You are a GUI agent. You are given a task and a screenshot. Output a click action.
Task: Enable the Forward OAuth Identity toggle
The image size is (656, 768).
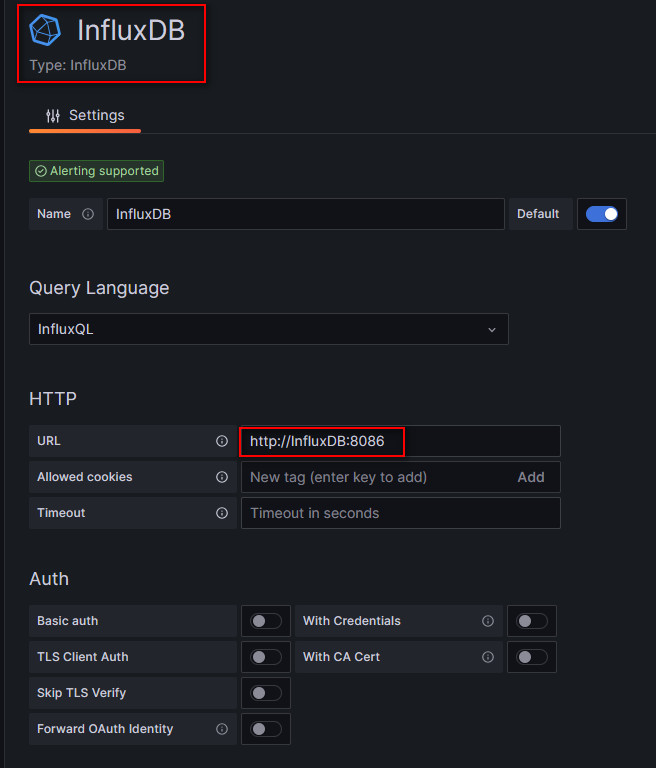[266, 729]
